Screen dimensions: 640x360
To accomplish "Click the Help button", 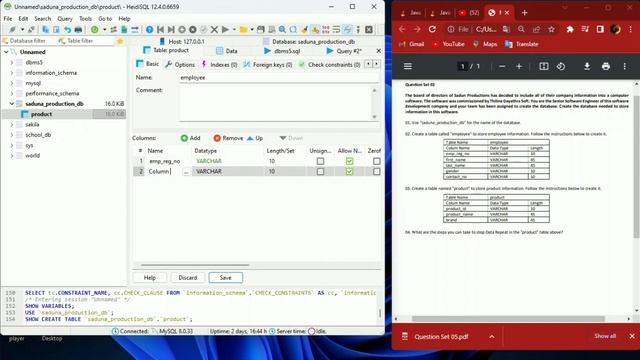I will [150, 278].
